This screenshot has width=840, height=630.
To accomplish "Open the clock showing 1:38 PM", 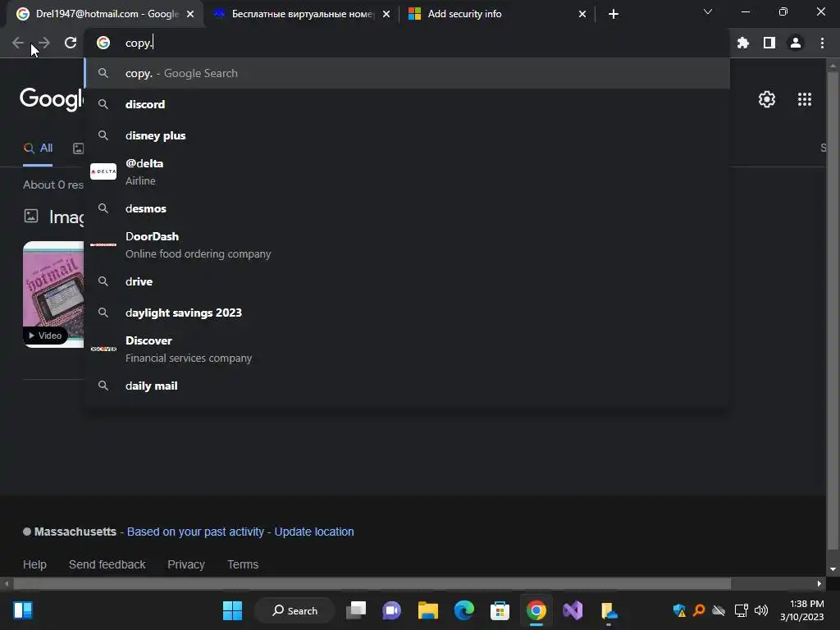I will pos(802,610).
